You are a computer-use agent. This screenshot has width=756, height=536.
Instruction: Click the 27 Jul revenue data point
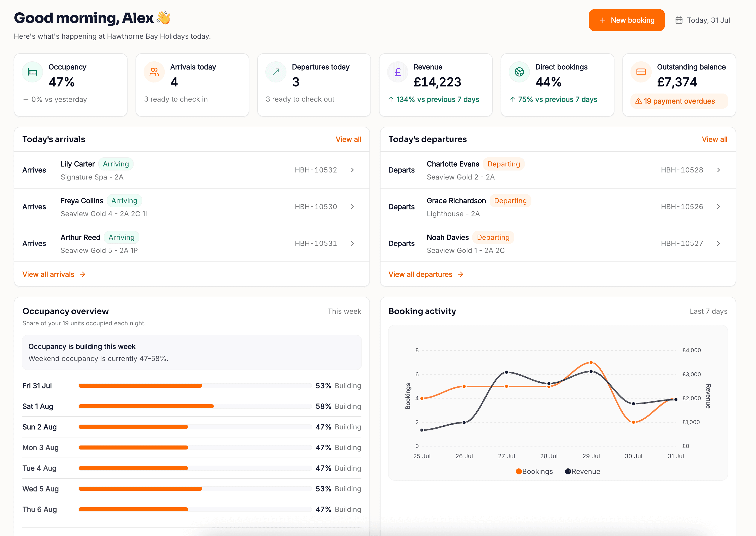click(507, 372)
